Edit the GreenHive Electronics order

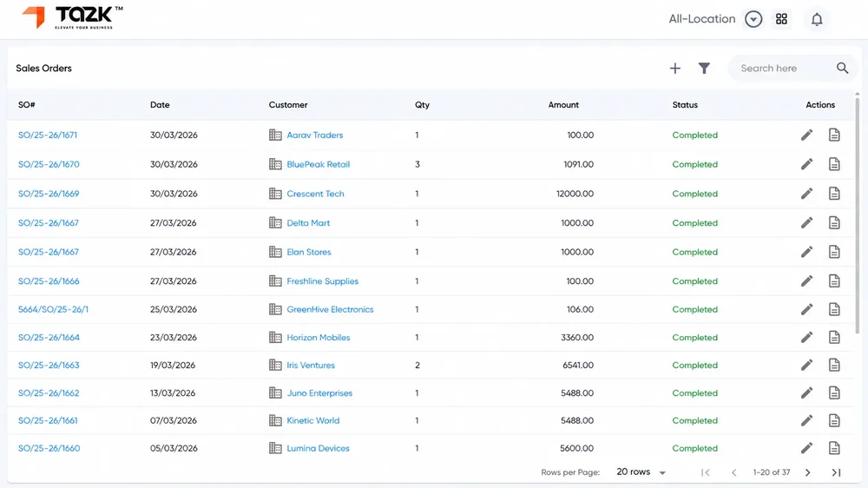point(806,309)
